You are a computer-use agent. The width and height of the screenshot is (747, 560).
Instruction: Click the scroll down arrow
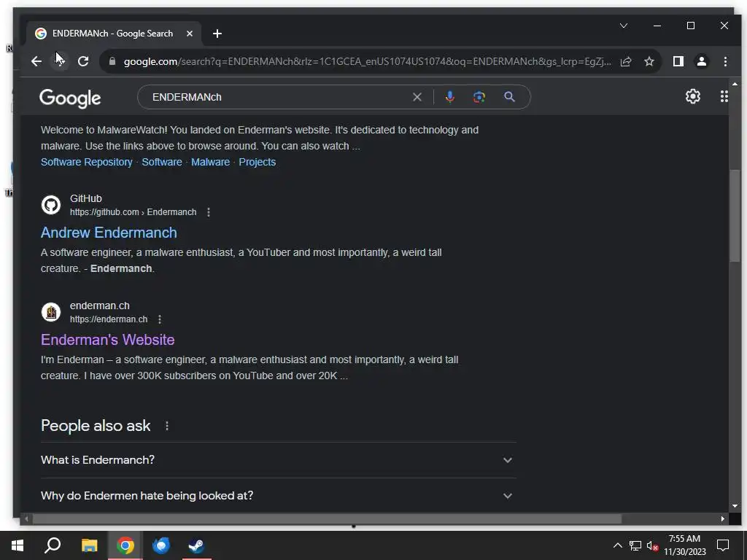[x=735, y=506]
